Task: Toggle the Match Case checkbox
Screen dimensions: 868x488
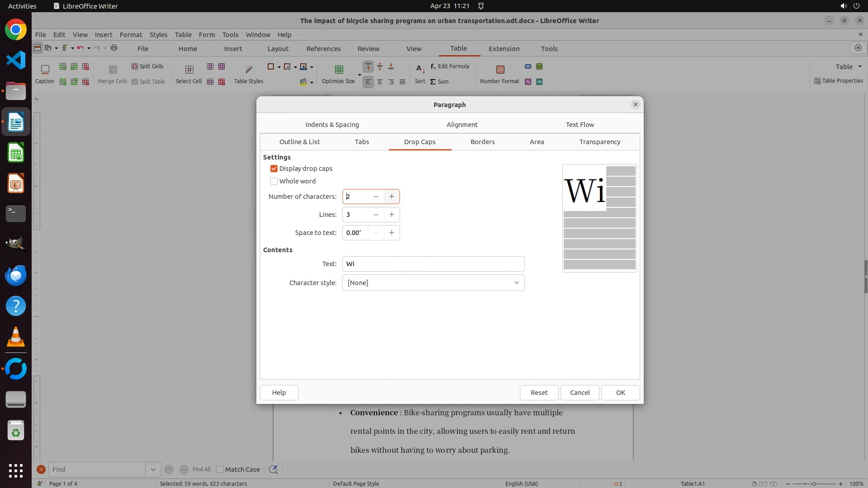Action: 220,469
